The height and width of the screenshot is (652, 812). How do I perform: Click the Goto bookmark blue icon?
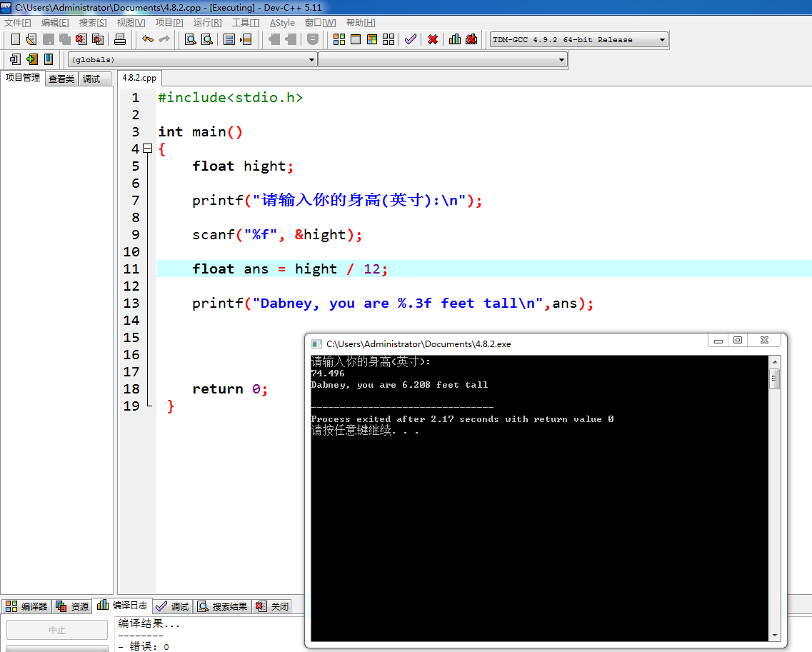click(48, 59)
